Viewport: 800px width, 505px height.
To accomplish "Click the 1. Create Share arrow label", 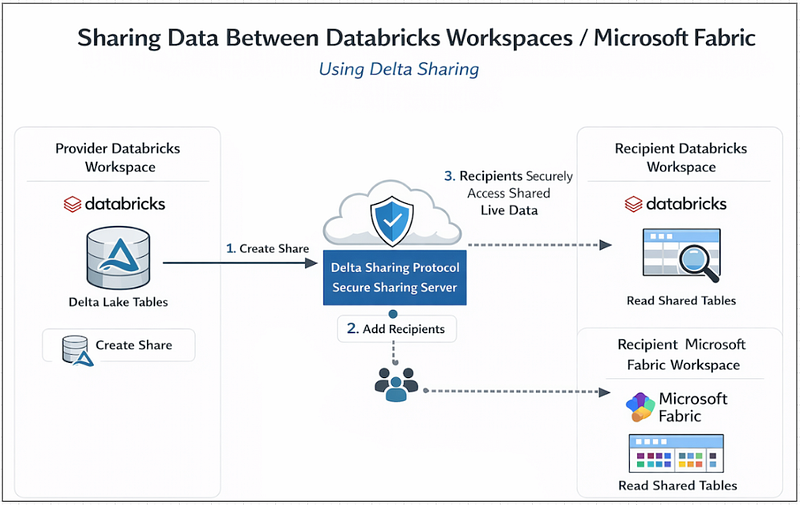I will [x=266, y=248].
